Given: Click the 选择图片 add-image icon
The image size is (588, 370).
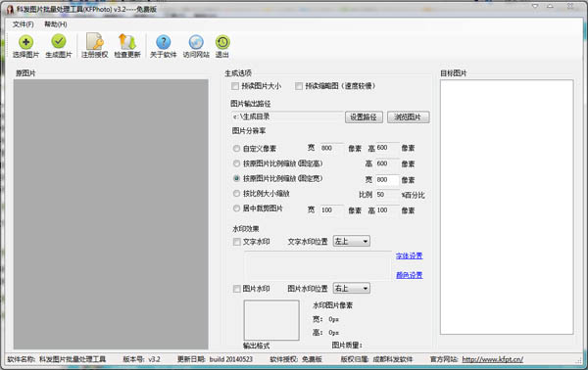Looking at the screenshot, I should [25, 42].
